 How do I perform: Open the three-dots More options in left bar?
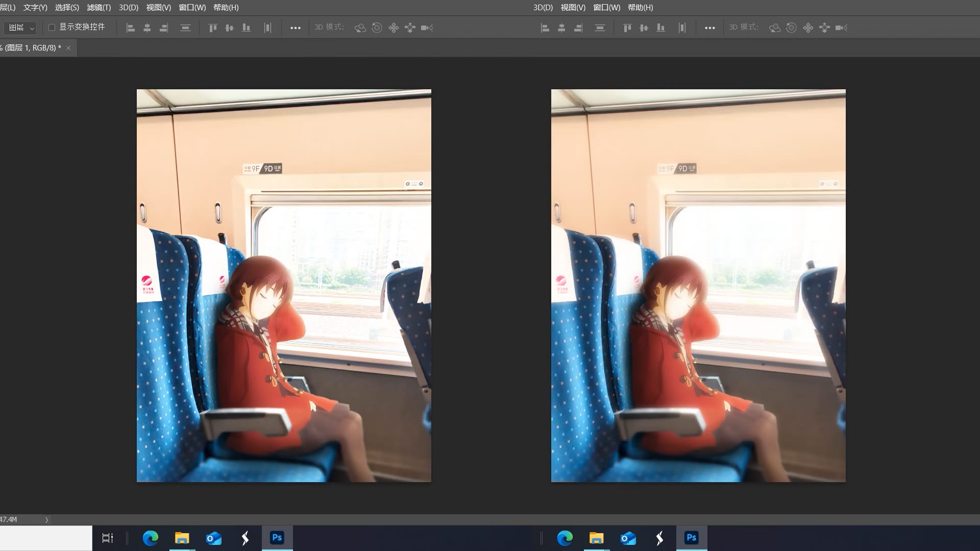tap(296, 28)
